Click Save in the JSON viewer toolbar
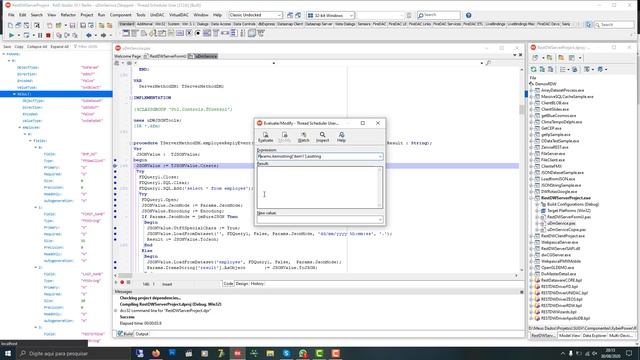The height and width of the screenshot is (360, 640). click(x=7, y=47)
